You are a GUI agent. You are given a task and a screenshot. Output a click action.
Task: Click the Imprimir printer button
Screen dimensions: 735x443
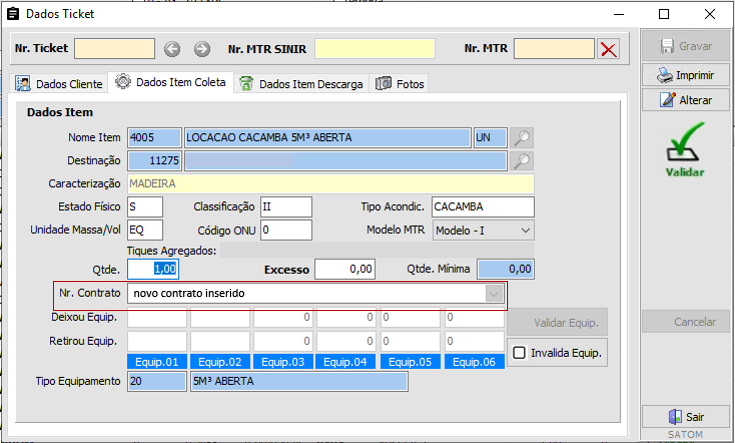coord(685,75)
